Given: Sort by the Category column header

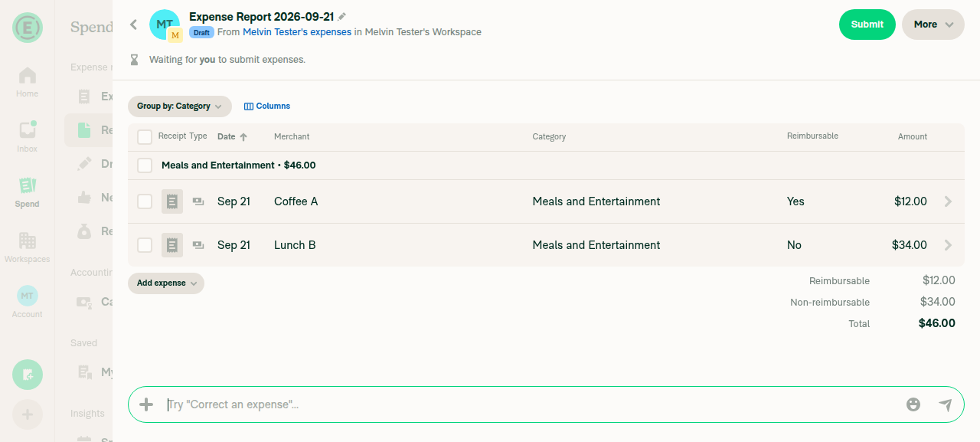Looking at the screenshot, I should coord(549,136).
